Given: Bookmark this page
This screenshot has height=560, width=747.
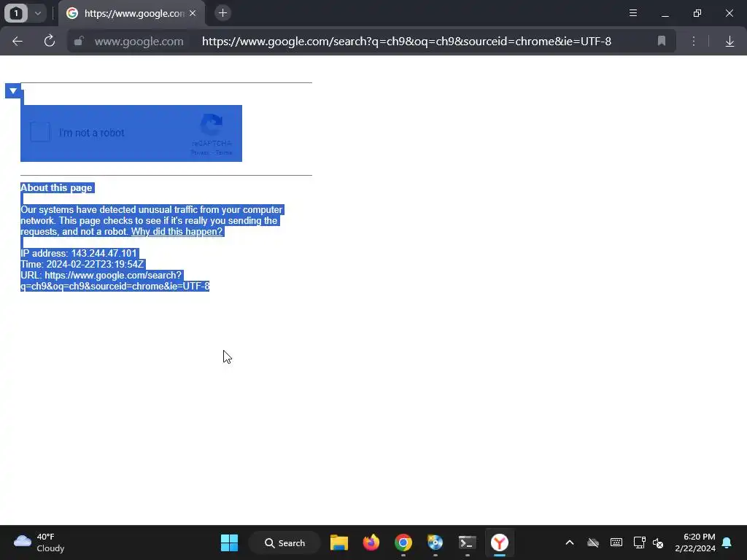Looking at the screenshot, I should click(661, 41).
